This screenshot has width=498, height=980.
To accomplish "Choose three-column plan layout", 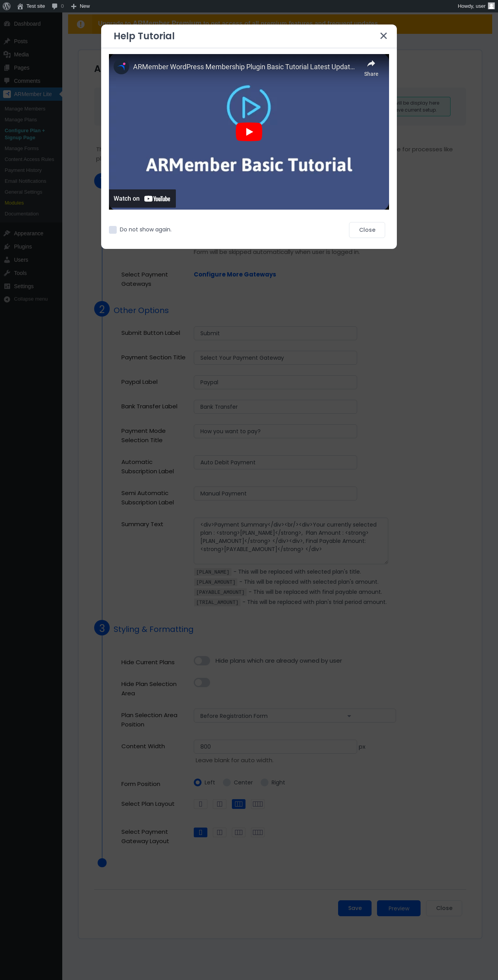I will tap(238, 804).
